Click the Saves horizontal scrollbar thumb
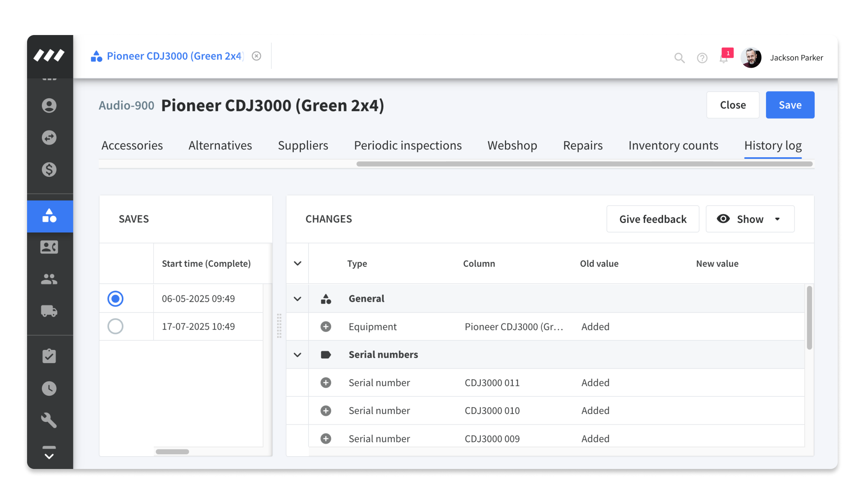The height and width of the screenshot is (504, 864). 172,451
